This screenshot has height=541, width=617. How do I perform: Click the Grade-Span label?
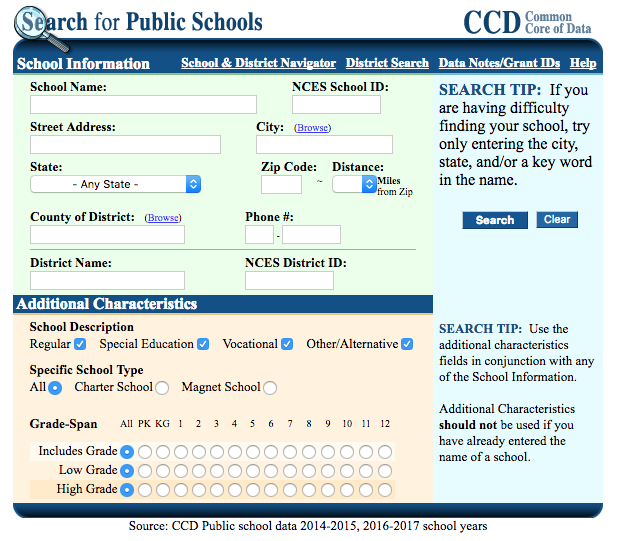(63, 424)
